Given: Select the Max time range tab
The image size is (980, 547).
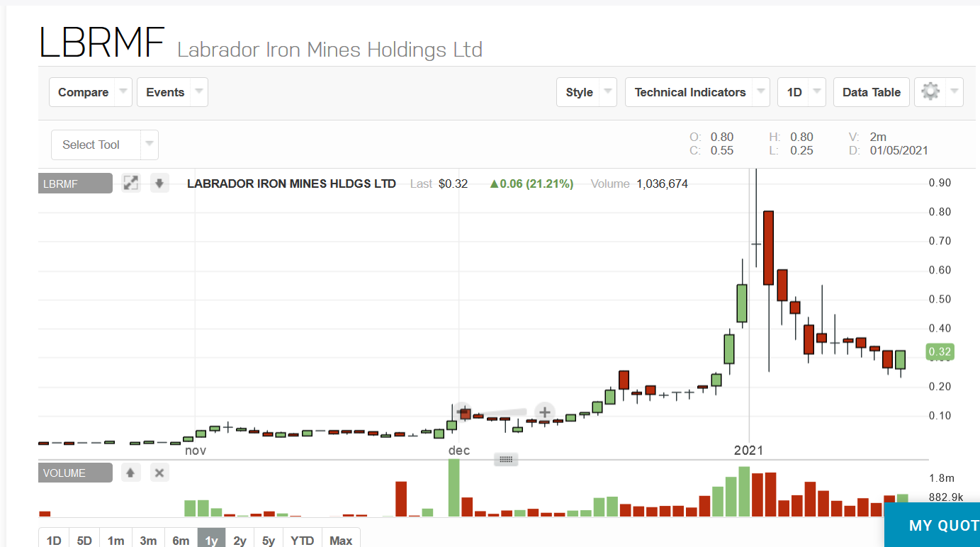Looking at the screenshot, I should pos(341,539).
